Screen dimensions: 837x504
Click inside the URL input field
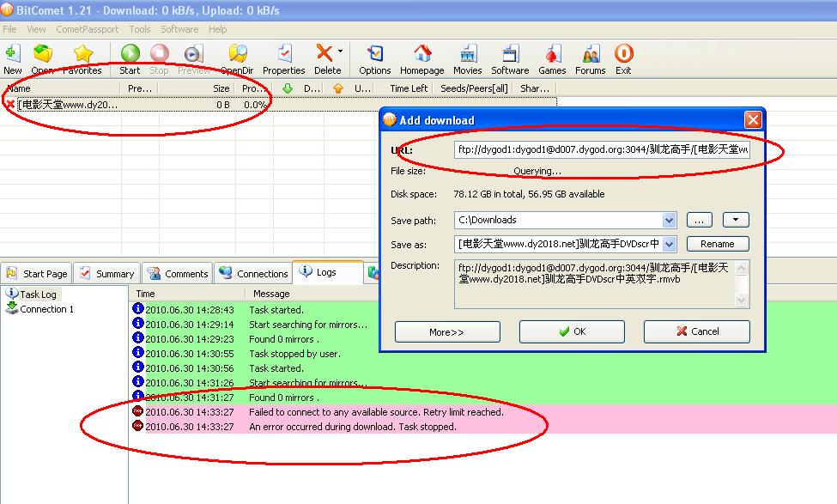click(601, 149)
